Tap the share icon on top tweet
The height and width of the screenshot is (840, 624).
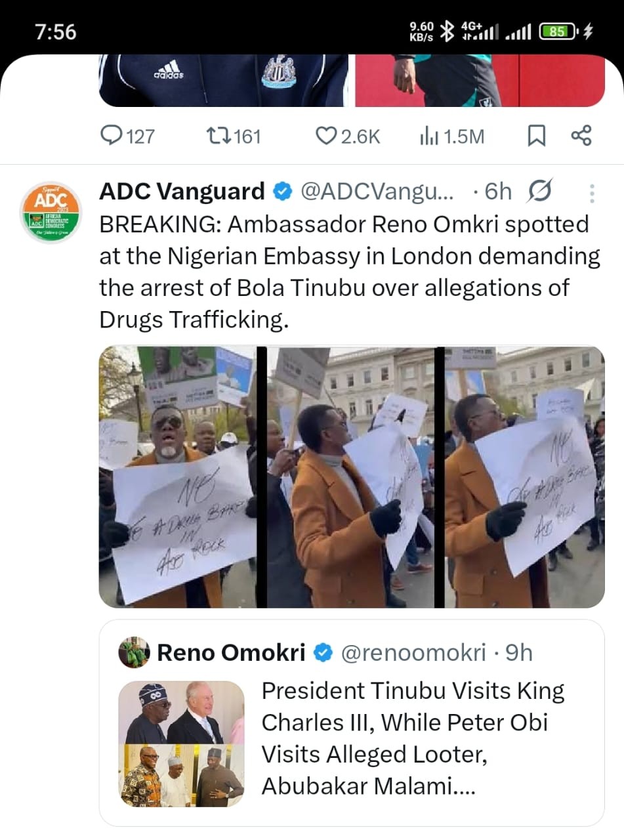tap(581, 136)
